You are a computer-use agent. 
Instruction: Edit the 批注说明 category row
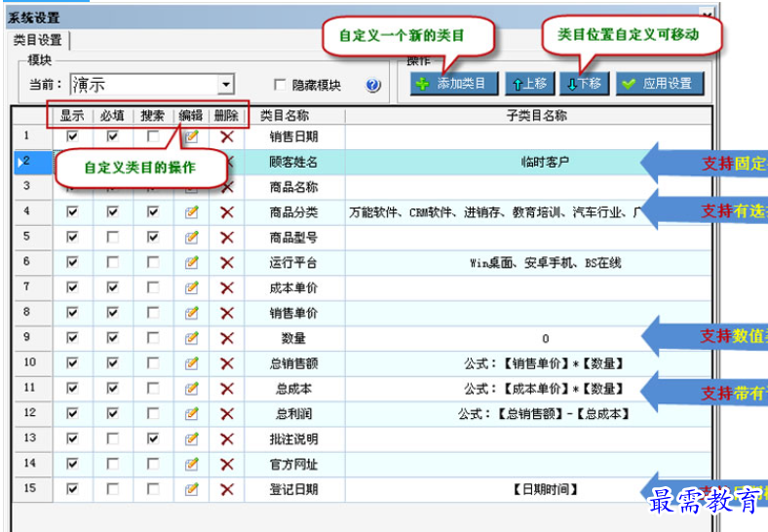point(191,438)
